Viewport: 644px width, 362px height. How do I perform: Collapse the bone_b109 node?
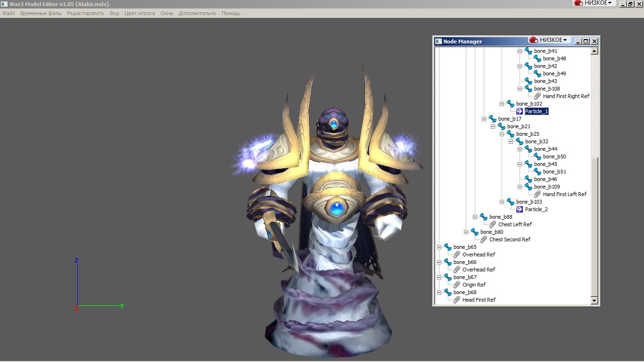pyautogui.click(x=520, y=187)
